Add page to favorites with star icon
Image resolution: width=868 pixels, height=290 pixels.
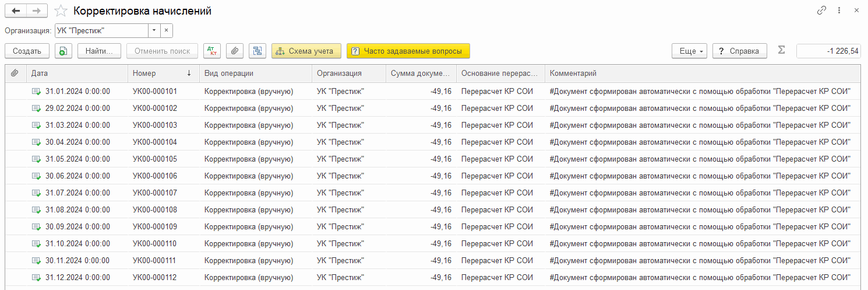coord(61,11)
